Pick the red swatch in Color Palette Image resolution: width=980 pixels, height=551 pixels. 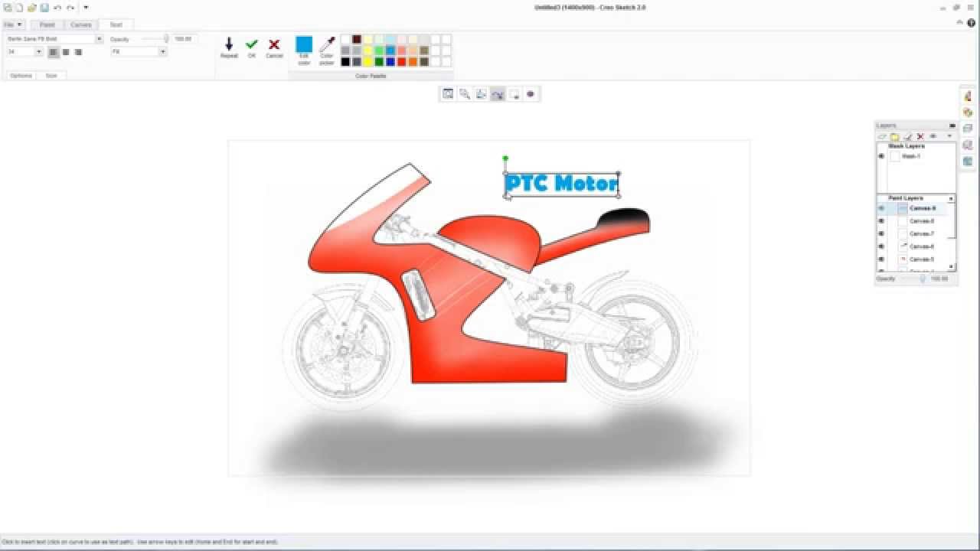[x=402, y=62]
